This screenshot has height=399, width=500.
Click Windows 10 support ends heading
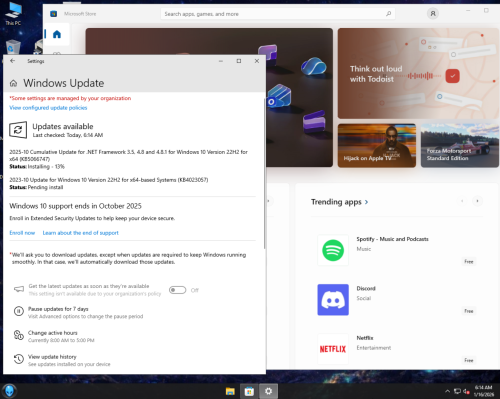75,206
